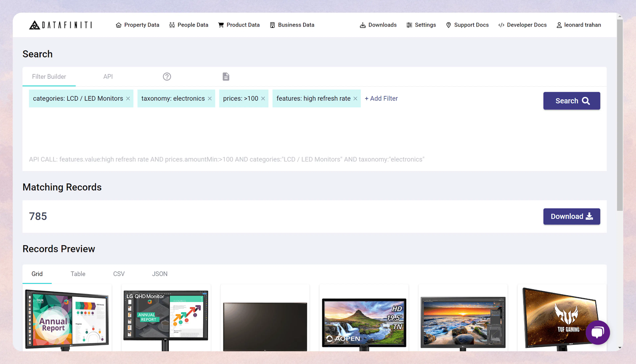
Task: Switch to the API tab
Action: point(108,77)
